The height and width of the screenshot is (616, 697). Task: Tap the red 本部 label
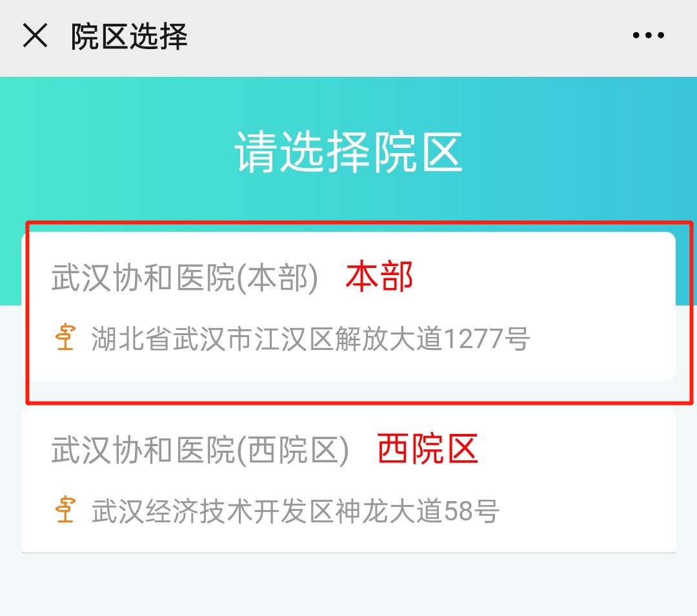tap(379, 278)
